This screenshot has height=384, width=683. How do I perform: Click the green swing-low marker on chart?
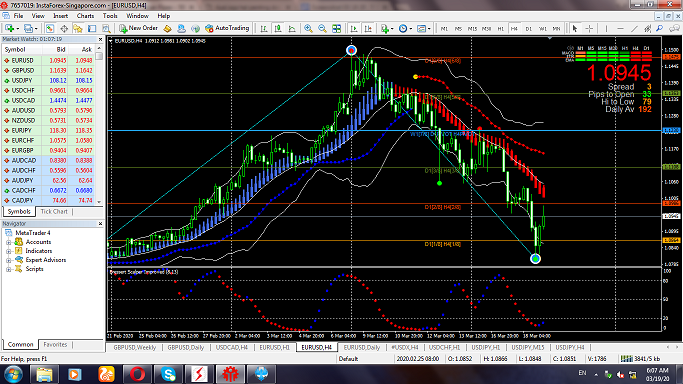[x=535, y=259]
